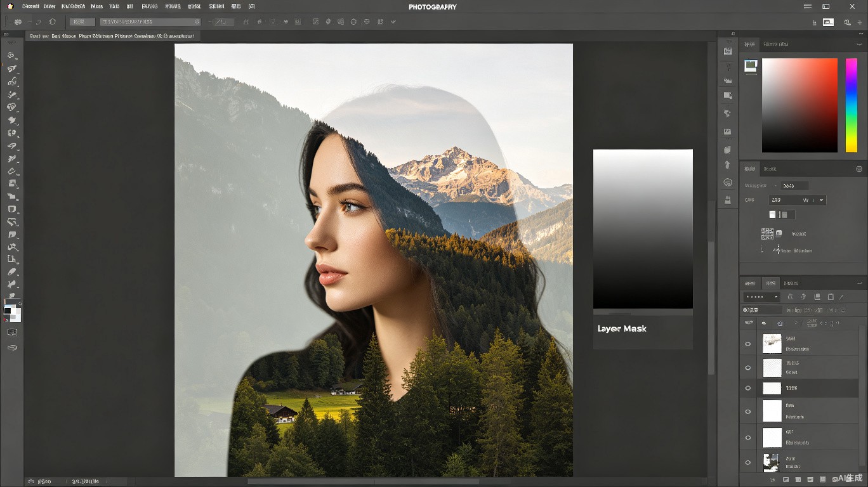The image size is (868, 487).
Task: Open the Layer menu in the menu bar
Action: pyautogui.click(x=49, y=6)
